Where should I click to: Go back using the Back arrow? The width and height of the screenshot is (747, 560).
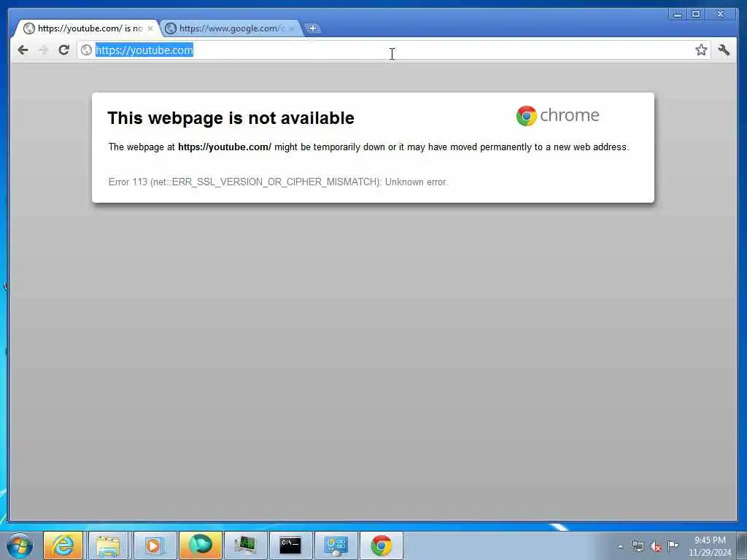pyautogui.click(x=23, y=50)
